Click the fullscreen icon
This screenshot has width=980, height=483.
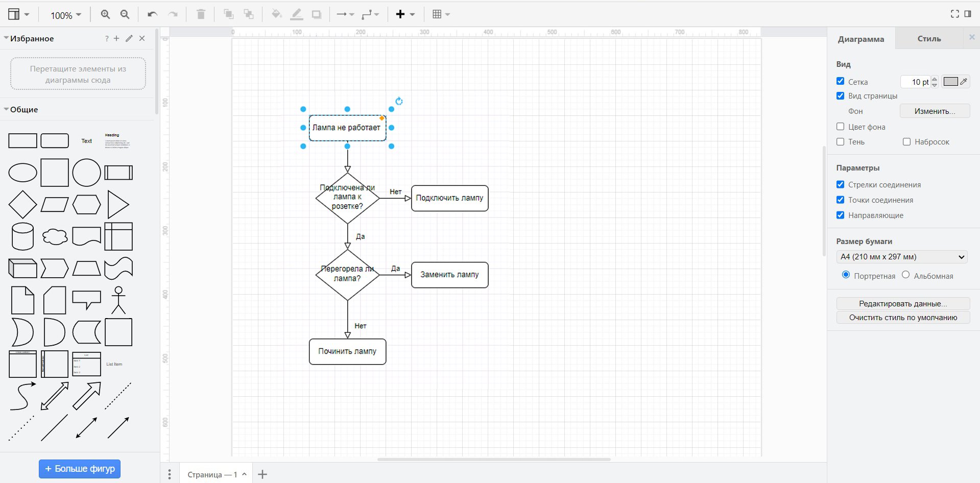(x=954, y=14)
